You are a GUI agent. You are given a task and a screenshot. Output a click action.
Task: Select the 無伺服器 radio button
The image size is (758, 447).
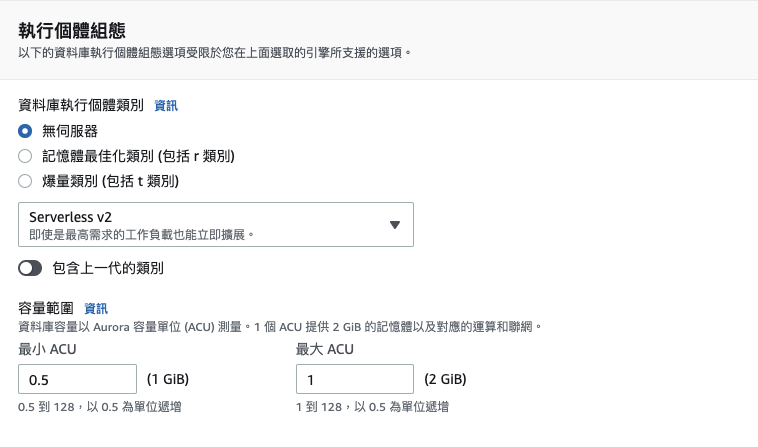pyautogui.click(x=26, y=131)
